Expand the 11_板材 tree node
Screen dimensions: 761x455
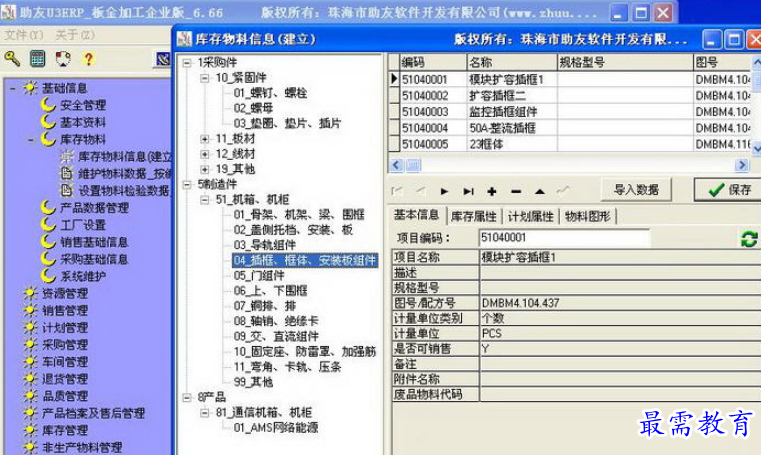pyautogui.click(x=205, y=139)
